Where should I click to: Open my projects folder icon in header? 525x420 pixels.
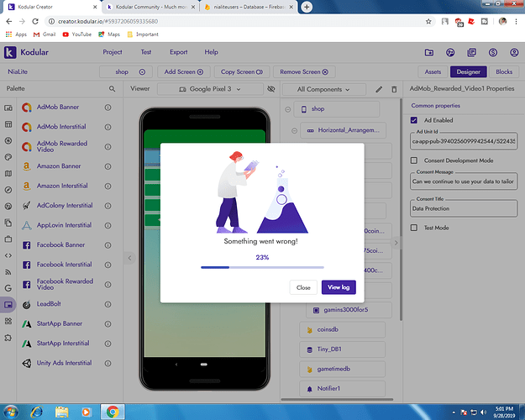429,52
